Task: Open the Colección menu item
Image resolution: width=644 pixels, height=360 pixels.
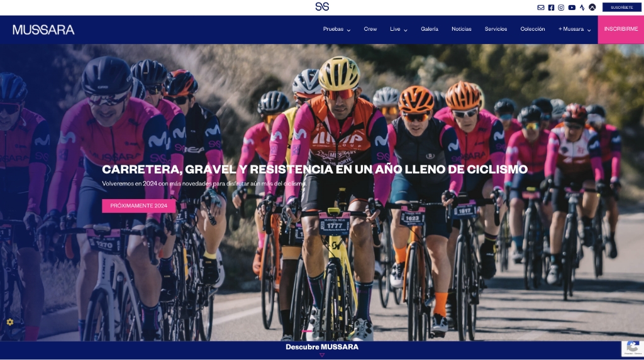Action: tap(532, 29)
